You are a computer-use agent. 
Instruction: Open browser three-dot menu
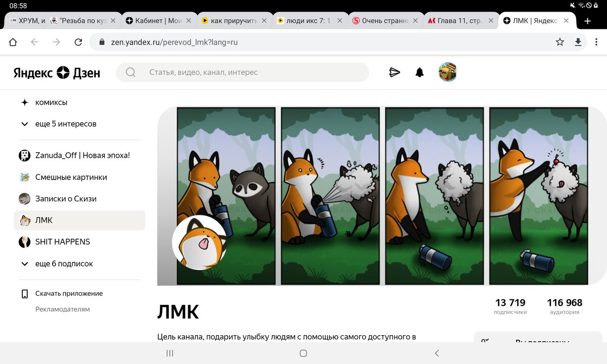click(x=597, y=42)
